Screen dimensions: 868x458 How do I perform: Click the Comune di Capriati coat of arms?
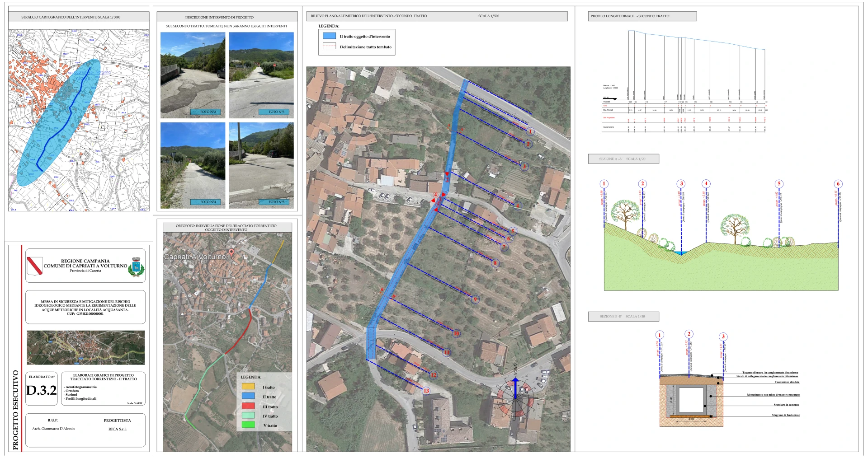click(136, 266)
